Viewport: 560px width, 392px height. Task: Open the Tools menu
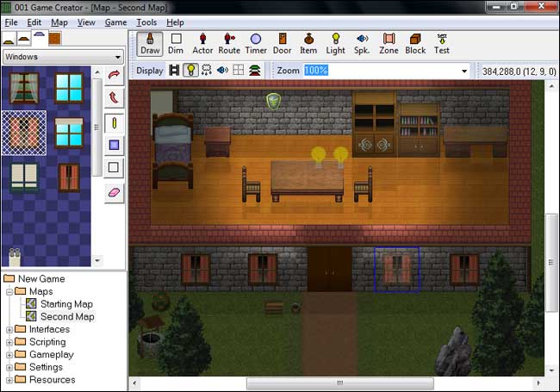pyautogui.click(x=146, y=22)
